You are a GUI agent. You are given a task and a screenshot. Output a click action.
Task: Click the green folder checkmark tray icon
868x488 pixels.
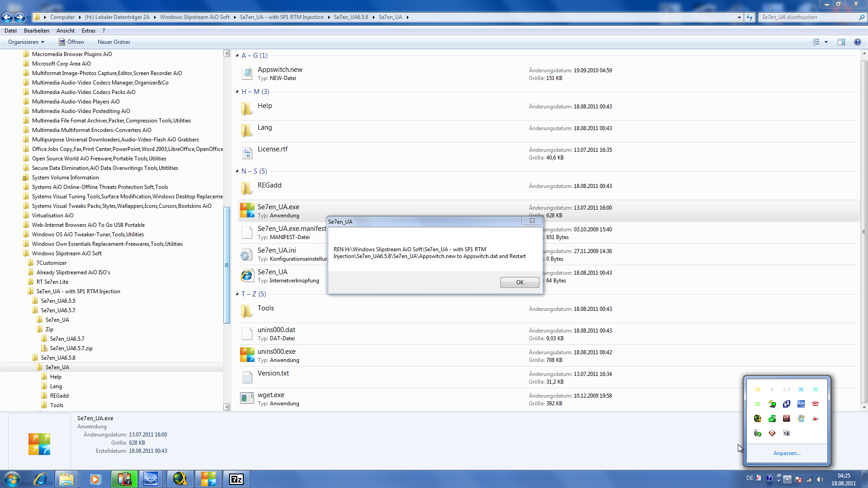click(772, 418)
